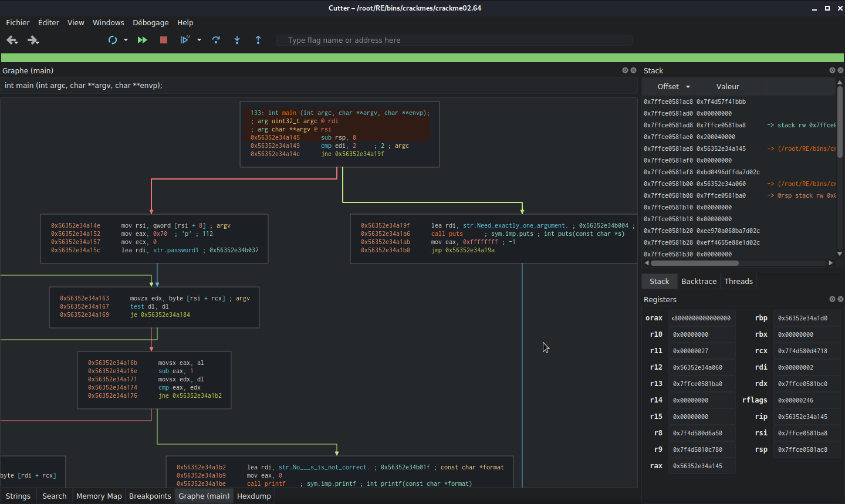Viewport: 845px width, 504px height.
Task: Stop debugging with the red square
Action: [164, 40]
